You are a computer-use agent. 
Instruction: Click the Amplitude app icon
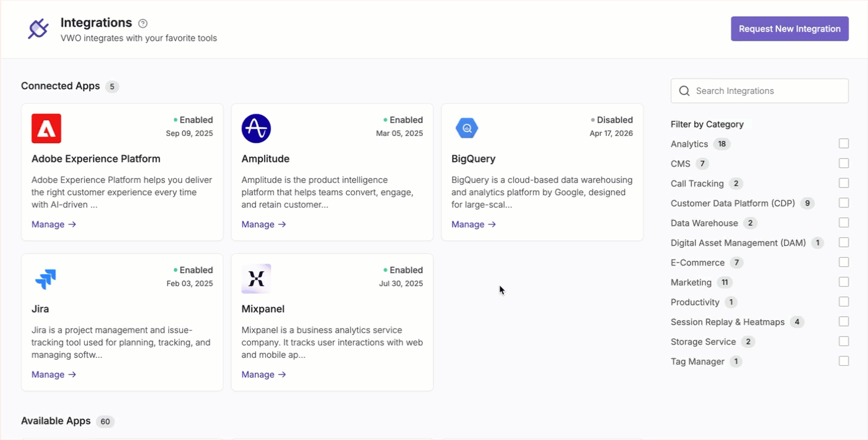256,128
